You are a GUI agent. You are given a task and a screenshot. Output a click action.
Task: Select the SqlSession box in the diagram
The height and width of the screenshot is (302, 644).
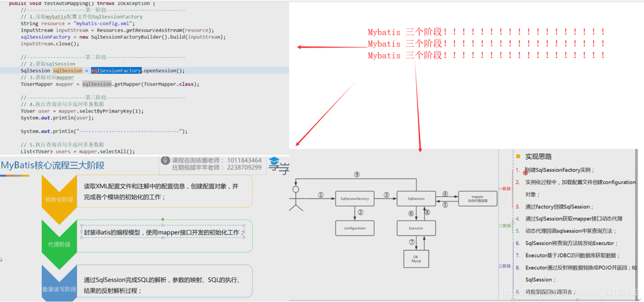(x=416, y=198)
